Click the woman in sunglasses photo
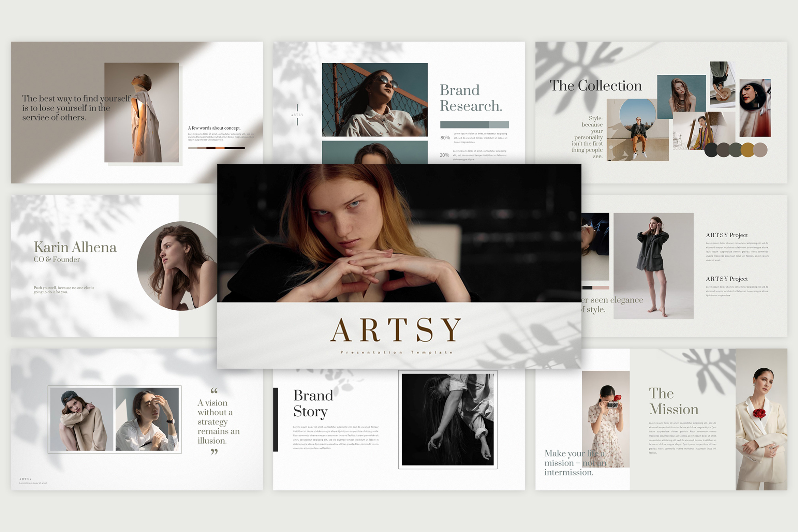The image size is (798, 532). tap(374, 100)
